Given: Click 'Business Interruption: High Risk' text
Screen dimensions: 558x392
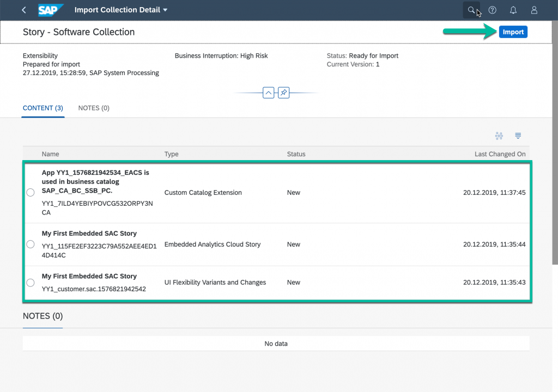Looking at the screenshot, I should pyautogui.click(x=221, y=56).
